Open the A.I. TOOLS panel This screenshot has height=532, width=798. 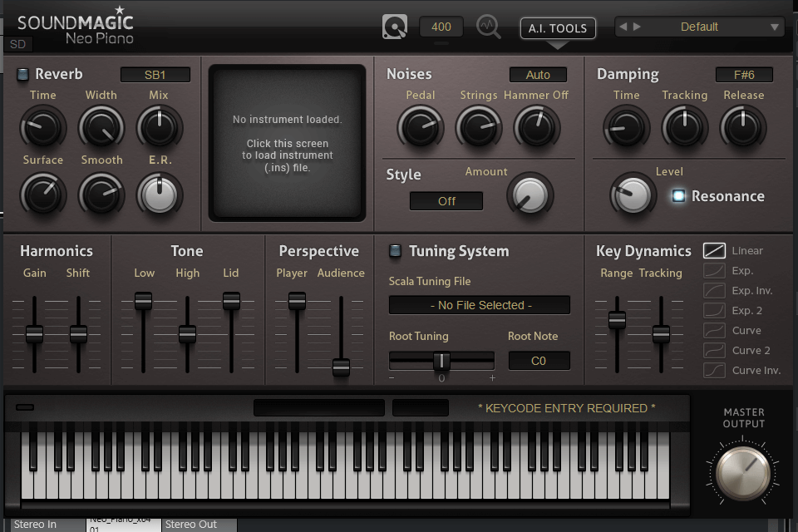[x=558, y=28]
